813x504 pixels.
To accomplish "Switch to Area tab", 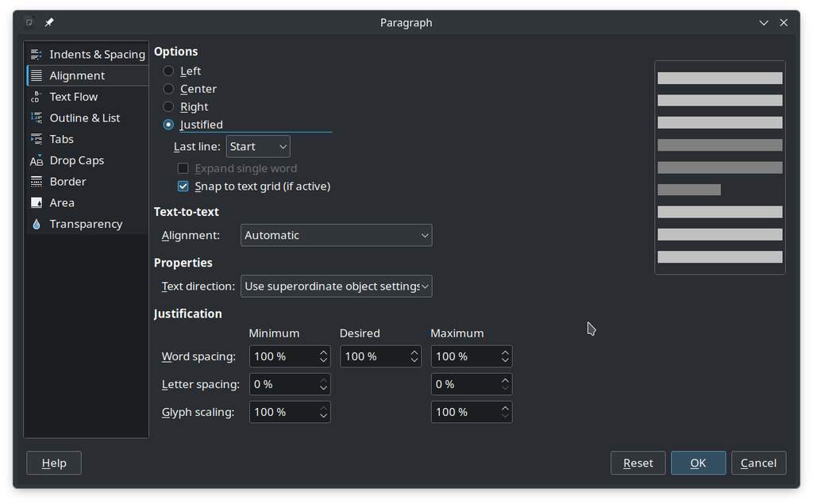I will point(87,203).
